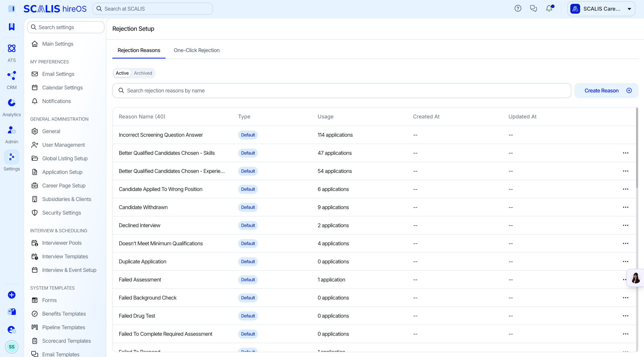
Task: Focus the Search rejection reasons field
Action: [342, 90]
